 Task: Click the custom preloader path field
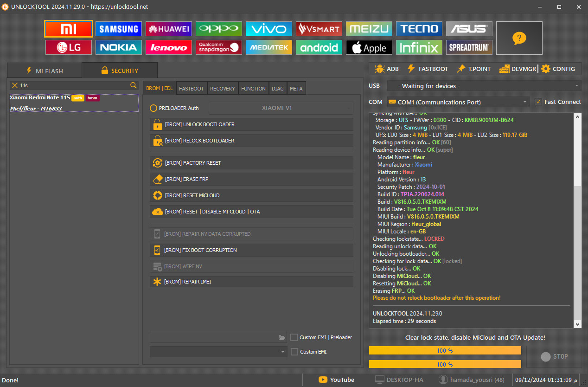pos(213,337)
